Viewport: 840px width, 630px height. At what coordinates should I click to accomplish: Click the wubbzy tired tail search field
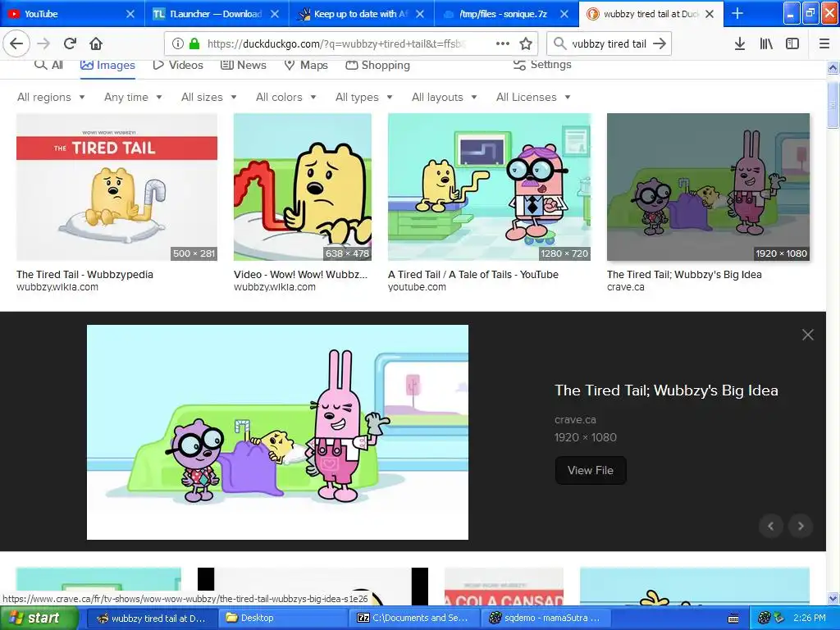tap(609, 44)
